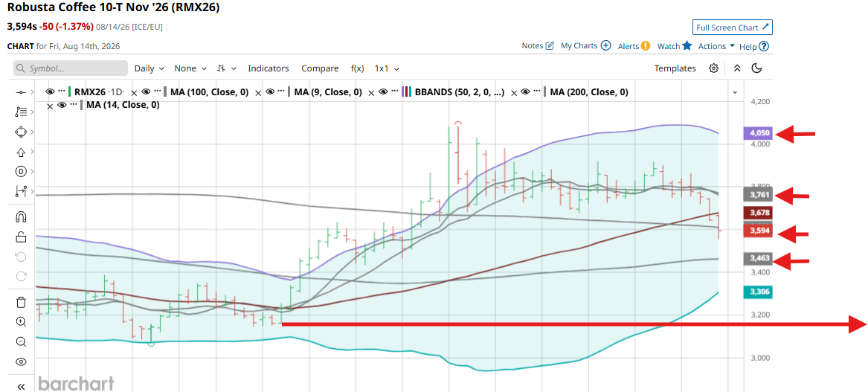Click the Watch link

[668, 46]
